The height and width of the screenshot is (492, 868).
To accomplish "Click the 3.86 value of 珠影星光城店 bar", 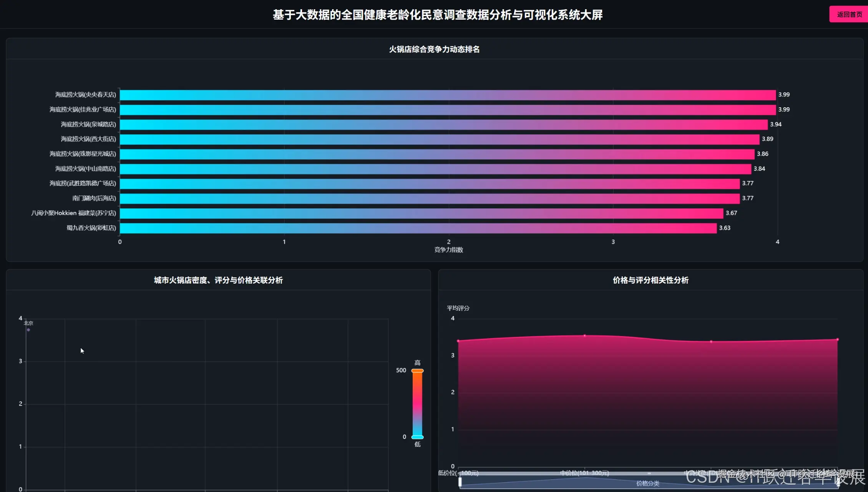I will point(763,154).
